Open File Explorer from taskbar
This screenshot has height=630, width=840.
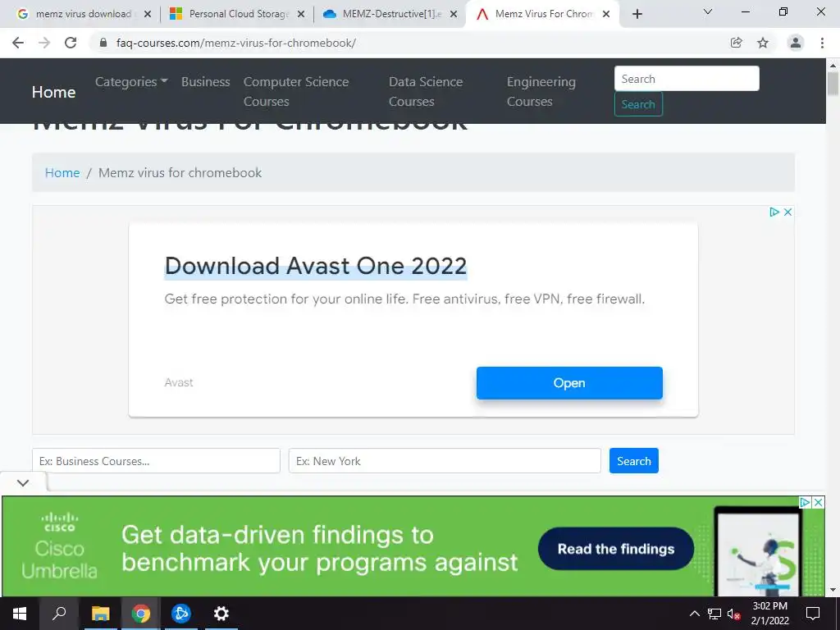point(100,614)
